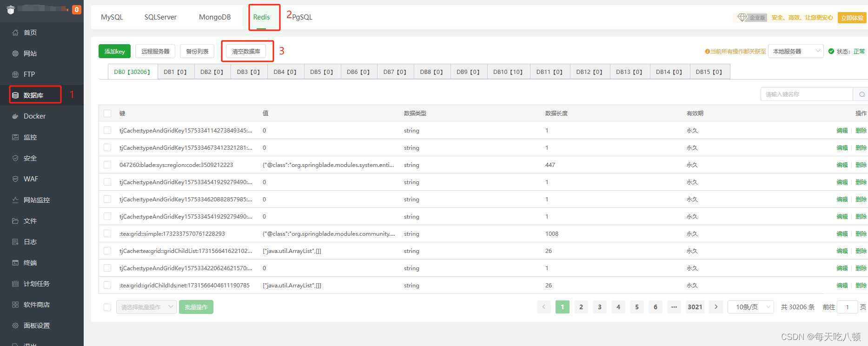Click 编辑 for first tjCache row

(842, 131)
